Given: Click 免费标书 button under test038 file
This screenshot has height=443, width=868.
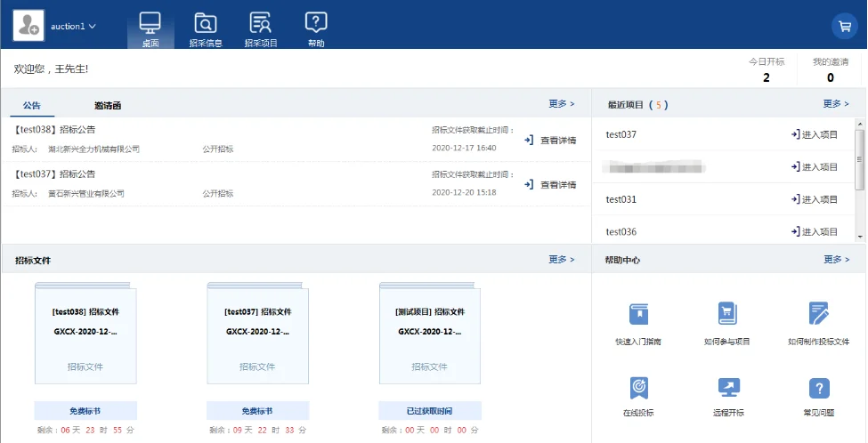Looking at the screenshot, I should point(85,411).
